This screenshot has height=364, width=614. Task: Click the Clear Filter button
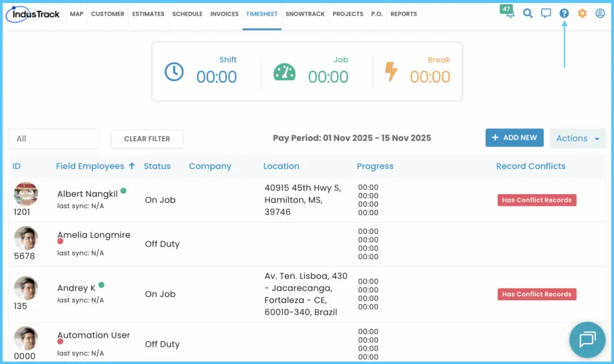[147, 139]
